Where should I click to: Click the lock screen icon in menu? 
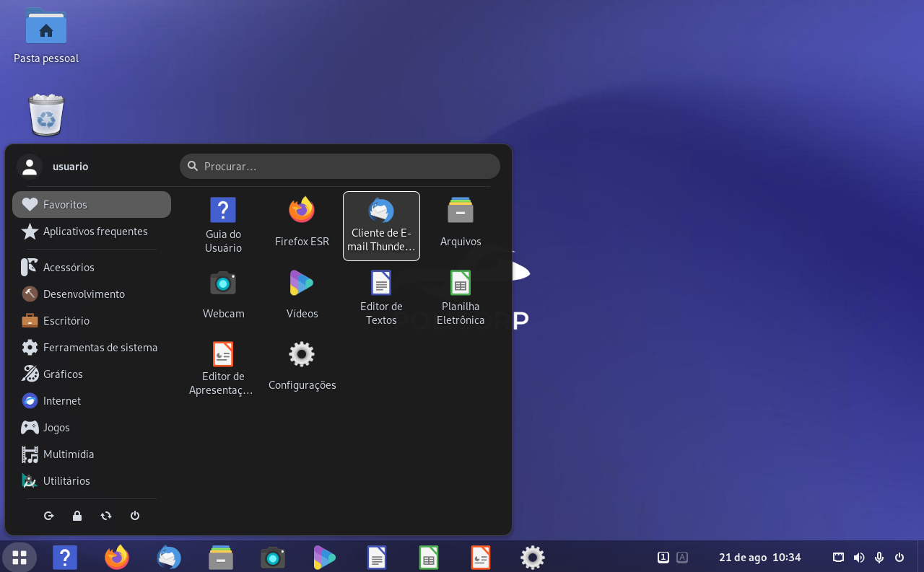[x=77, y=516]
